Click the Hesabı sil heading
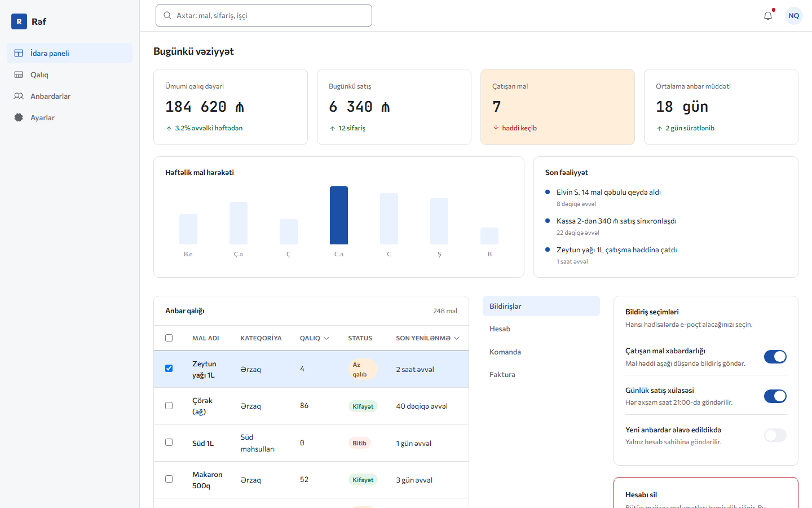The height and width of the screenshot is (508, 812). 641,494
